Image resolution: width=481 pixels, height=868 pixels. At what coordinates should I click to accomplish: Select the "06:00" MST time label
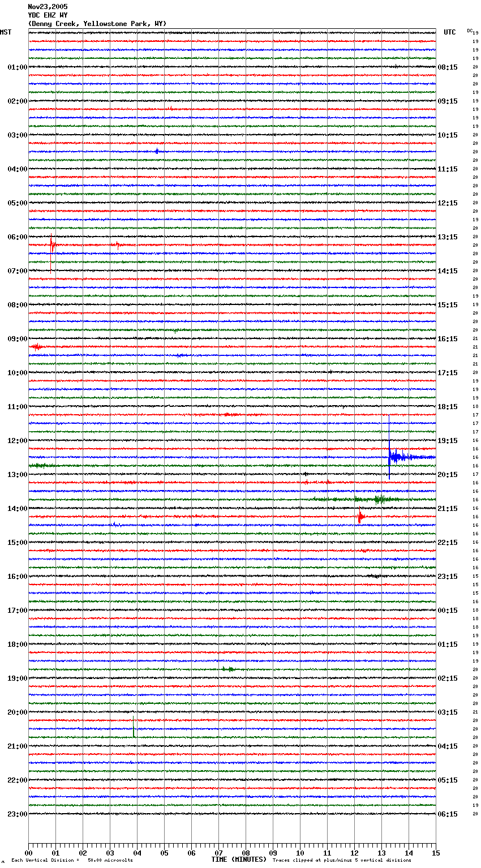tap(18, 237)
